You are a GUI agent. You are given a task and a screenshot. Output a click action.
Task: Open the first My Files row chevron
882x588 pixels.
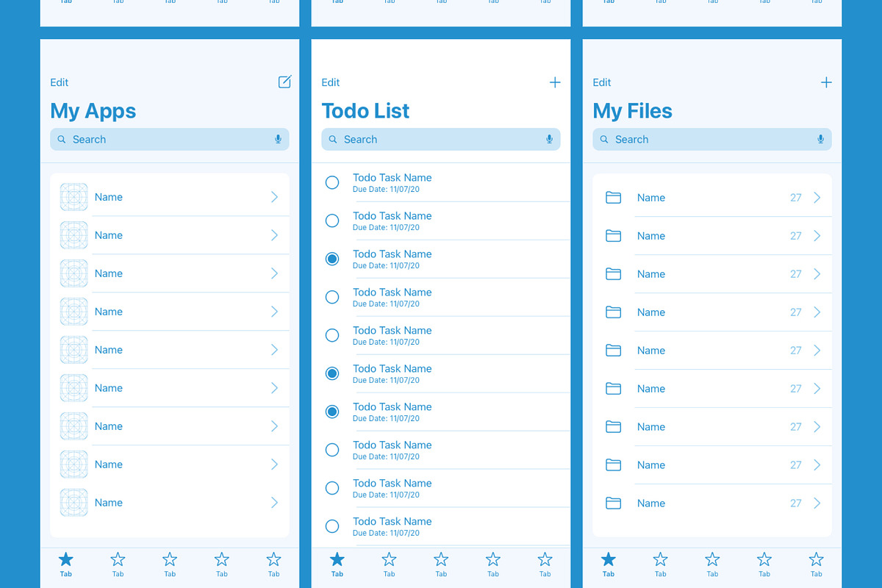tap(817, 197)
